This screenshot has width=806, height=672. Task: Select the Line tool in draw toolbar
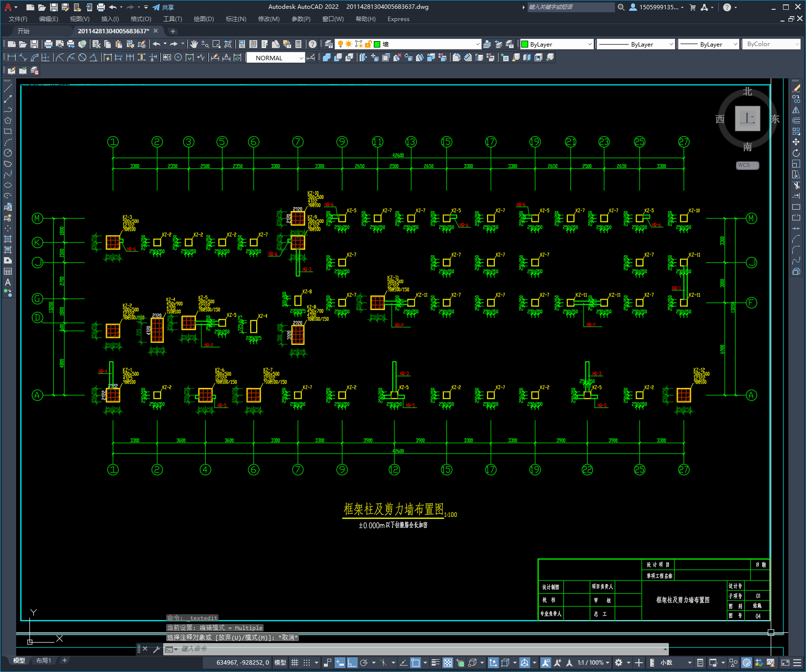(8, 88)
